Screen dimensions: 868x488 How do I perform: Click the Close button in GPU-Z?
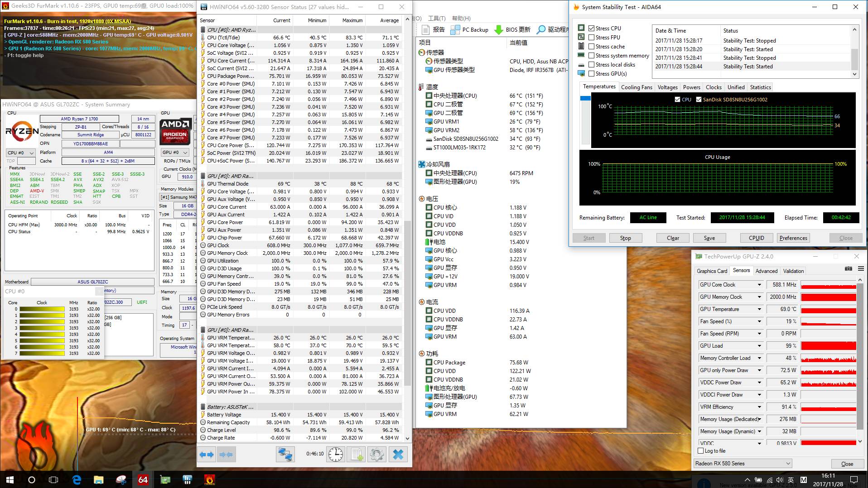(847, 464)
